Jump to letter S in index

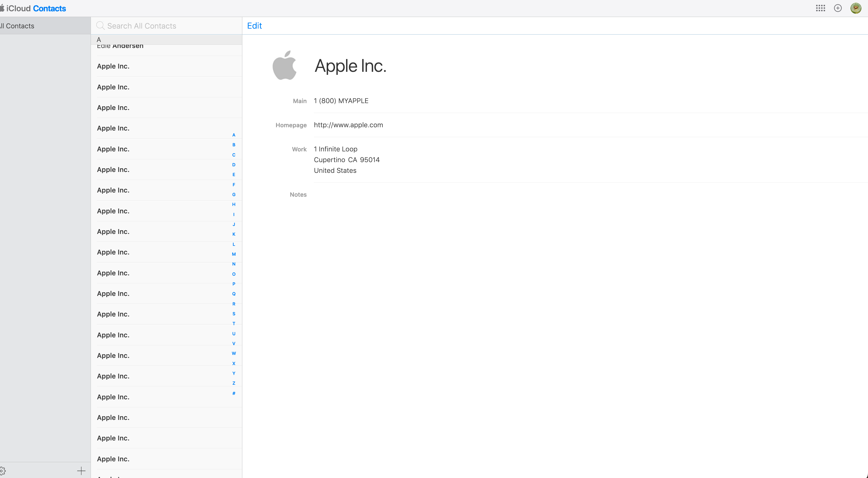pos(234,314)
